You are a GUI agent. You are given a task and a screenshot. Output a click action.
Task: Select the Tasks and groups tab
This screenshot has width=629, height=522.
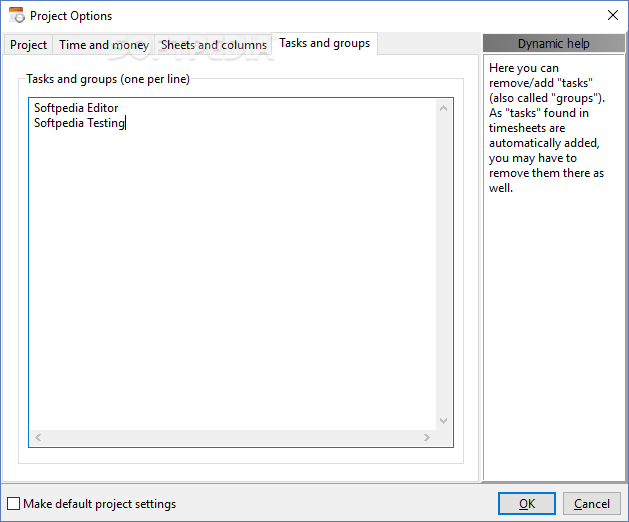pos(325,43)
